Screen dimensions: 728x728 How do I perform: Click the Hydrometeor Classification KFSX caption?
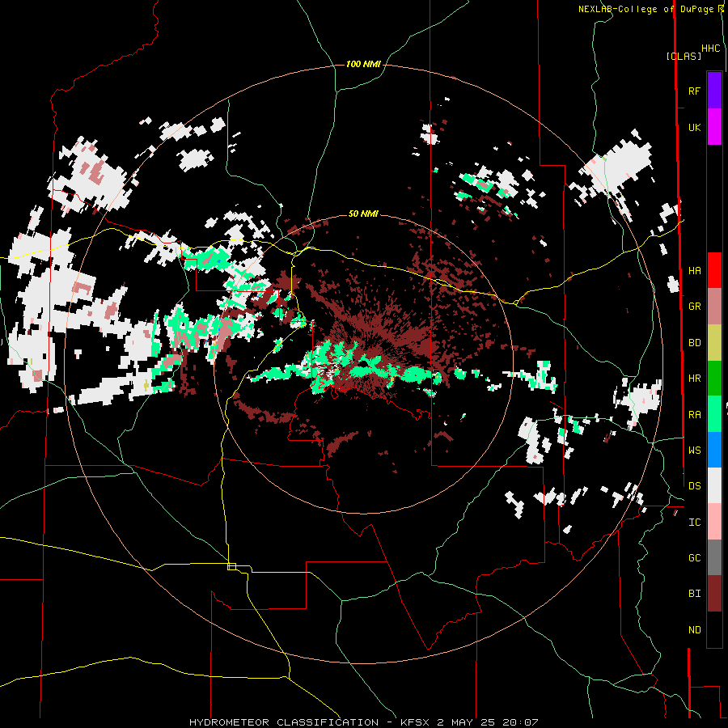(x=363, y=722)
